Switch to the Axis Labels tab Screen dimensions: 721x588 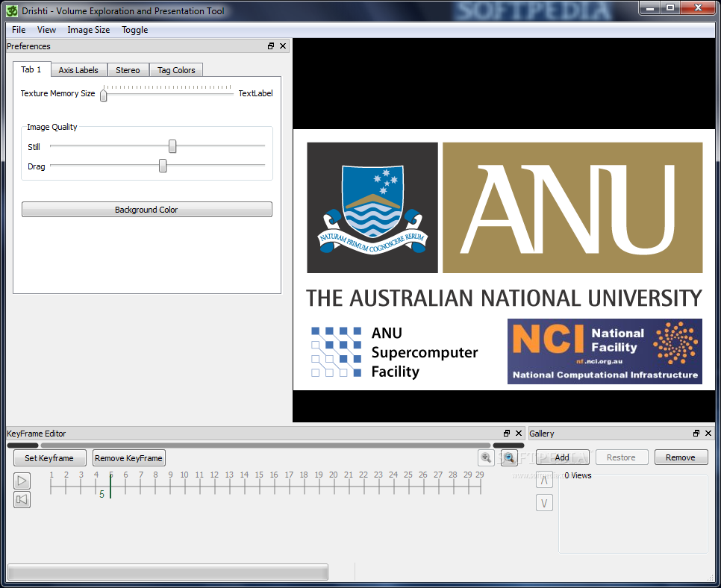point(78,70)
